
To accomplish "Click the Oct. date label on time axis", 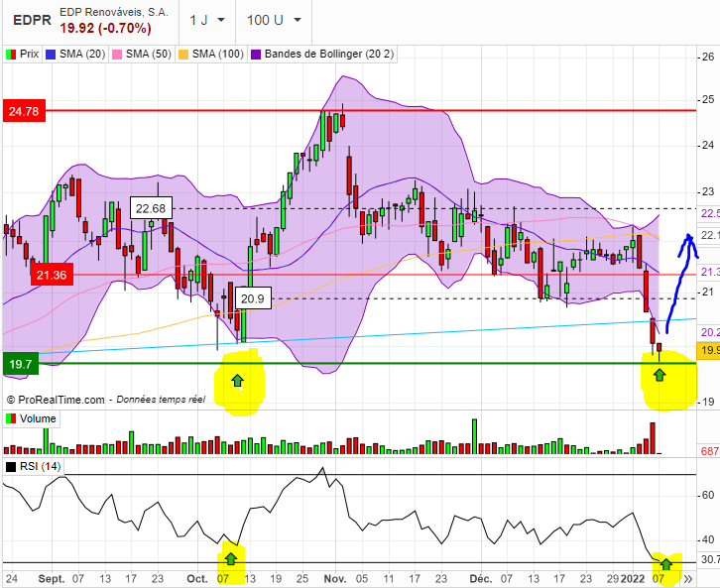I will (x=197, y=578).
